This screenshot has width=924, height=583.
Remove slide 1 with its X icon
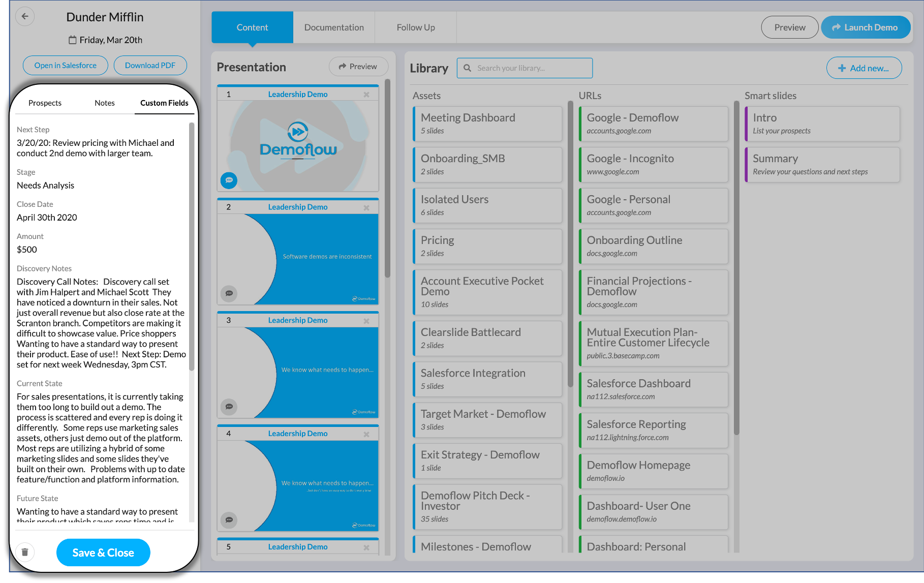coord(366,95)
